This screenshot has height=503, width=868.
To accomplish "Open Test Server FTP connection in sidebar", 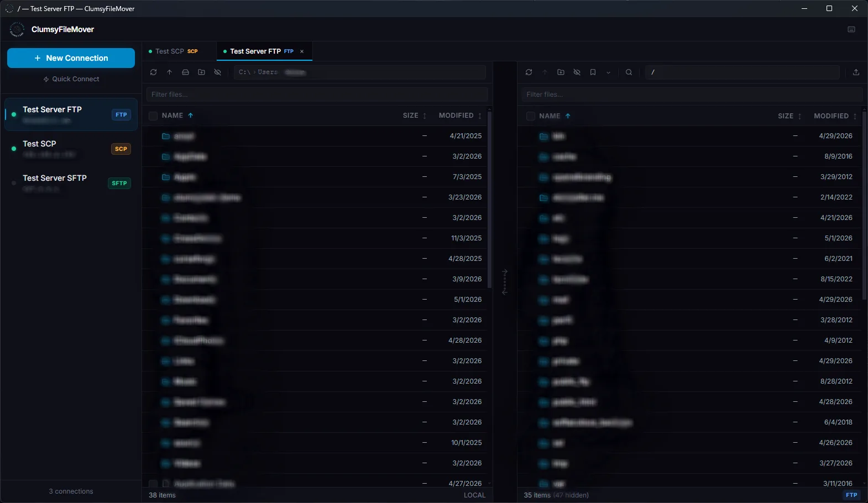I will click(71, 114).
